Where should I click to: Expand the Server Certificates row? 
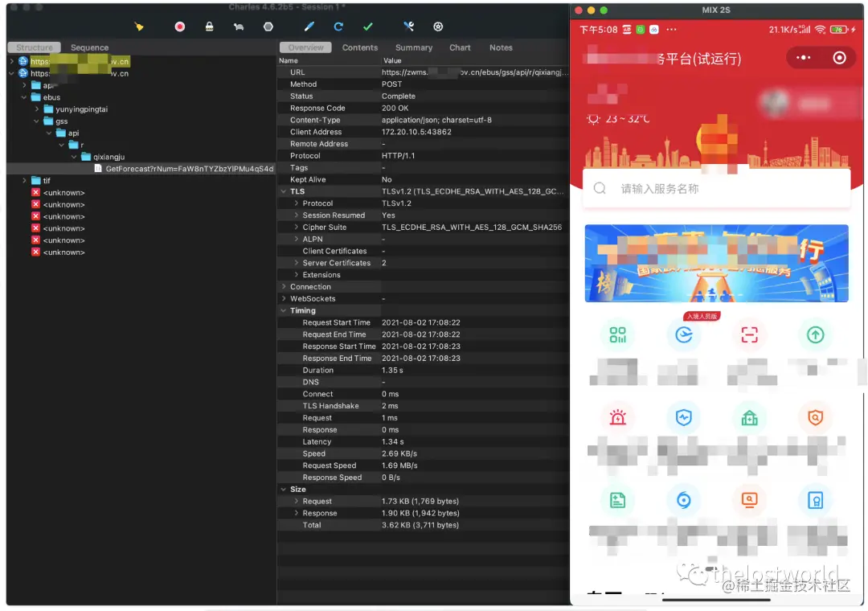pos(296,263)
